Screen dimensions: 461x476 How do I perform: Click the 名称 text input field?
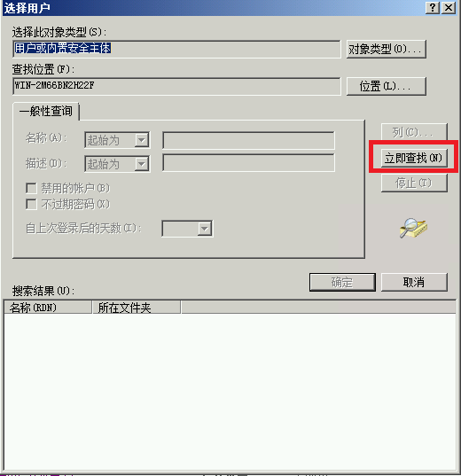(248, 140)
